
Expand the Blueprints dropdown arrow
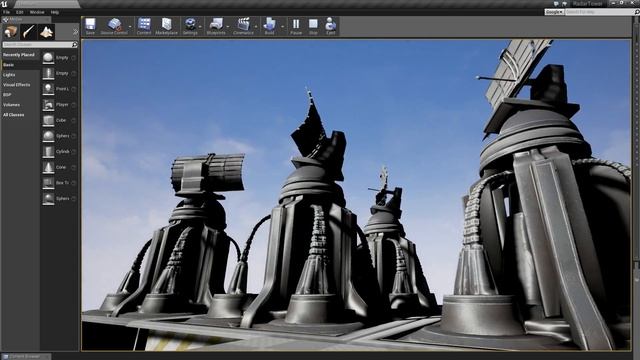228,27
